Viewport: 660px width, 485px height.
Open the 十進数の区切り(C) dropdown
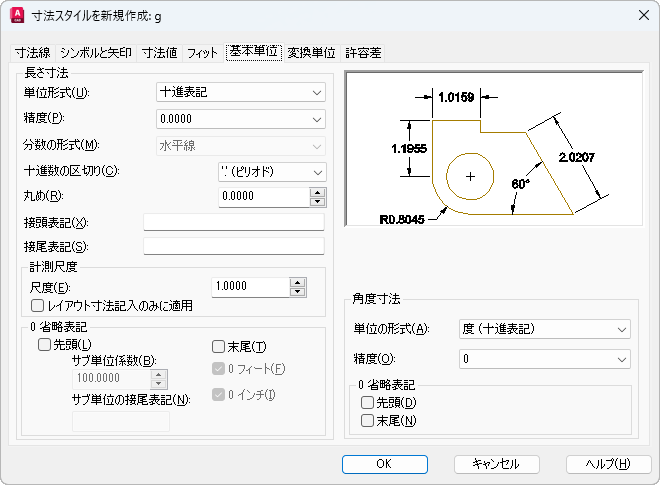[x=272, y=172]
